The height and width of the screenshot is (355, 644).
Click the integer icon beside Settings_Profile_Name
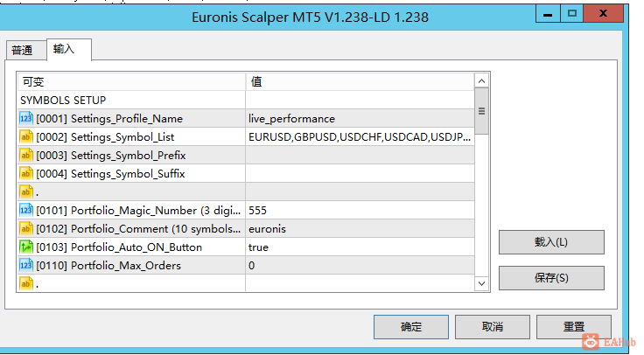pyautogui.click(x=26, y=119)
